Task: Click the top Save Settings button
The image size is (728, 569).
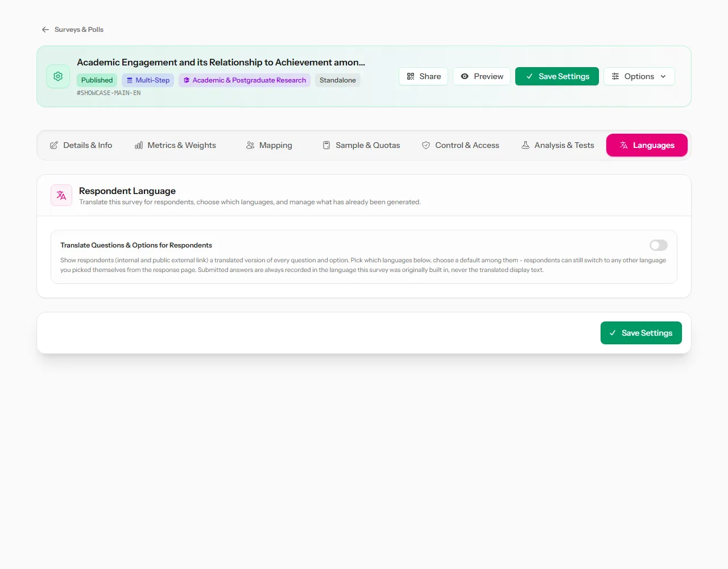Action: [557, 76]
